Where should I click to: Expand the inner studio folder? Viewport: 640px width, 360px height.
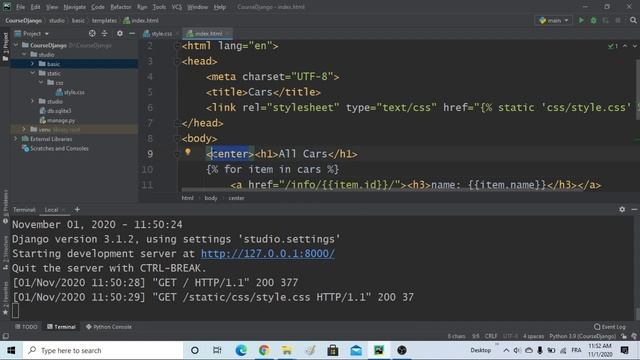[32, 101]
